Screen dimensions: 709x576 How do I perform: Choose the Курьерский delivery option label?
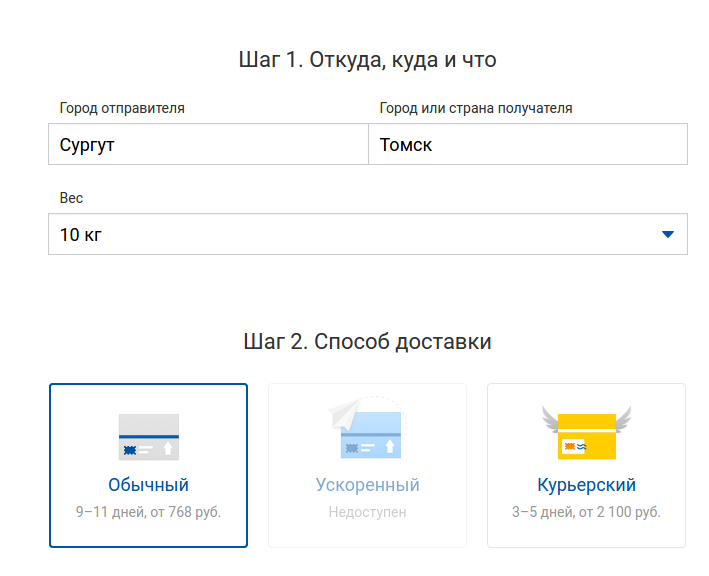(x=586, y=485)
